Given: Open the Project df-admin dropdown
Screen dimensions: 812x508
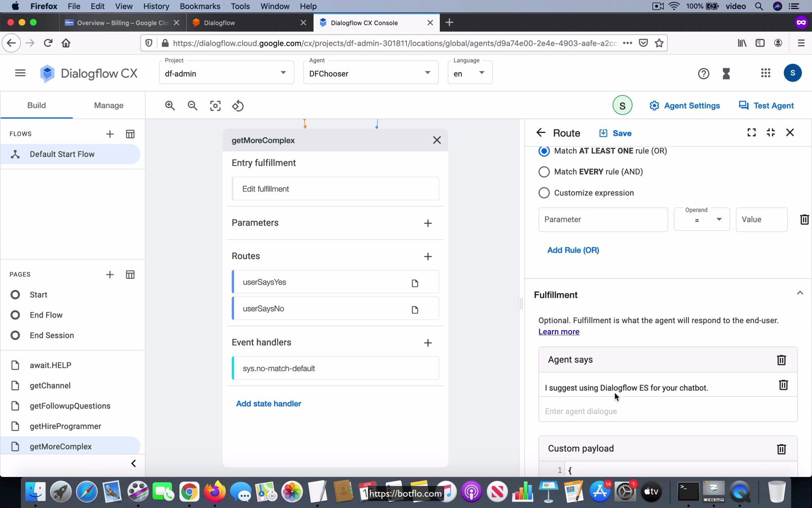Looking at the screenshot, I should (x=226, y=73).
